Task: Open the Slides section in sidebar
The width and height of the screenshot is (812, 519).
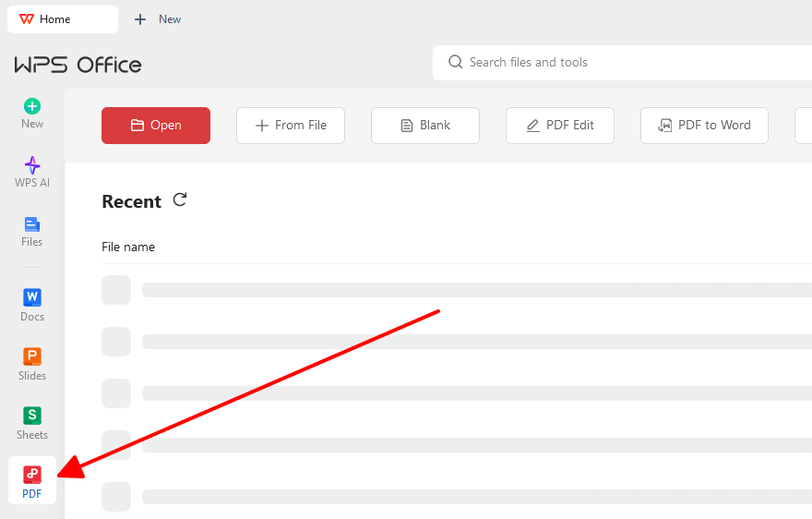Action: [32, 364]
